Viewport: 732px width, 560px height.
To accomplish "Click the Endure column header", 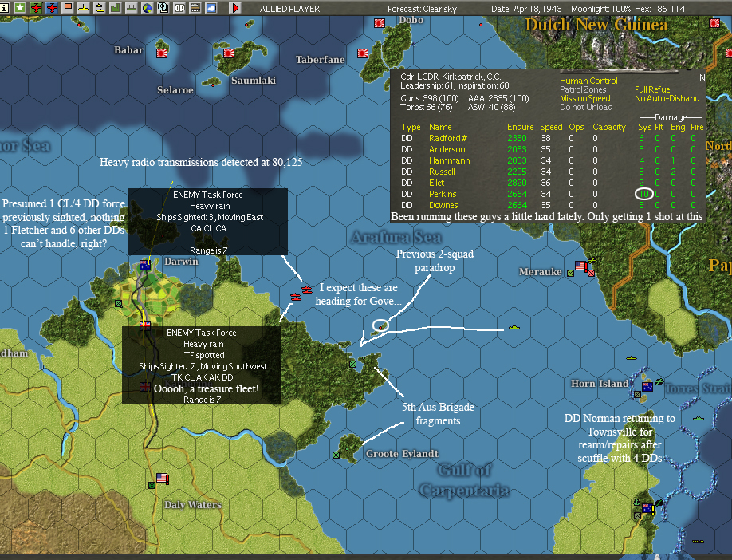I will (x=521, y=127).
